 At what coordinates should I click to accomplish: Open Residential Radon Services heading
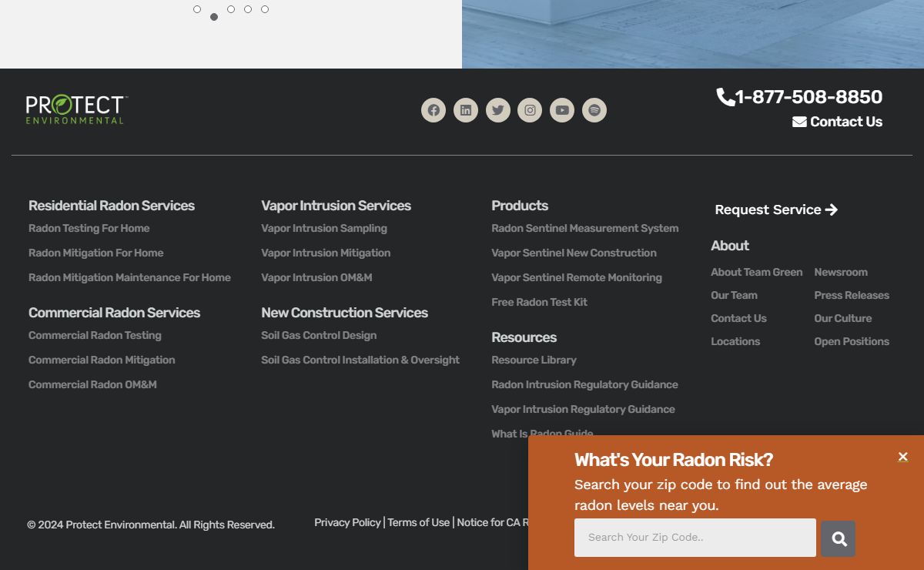(x=112, y=206)
